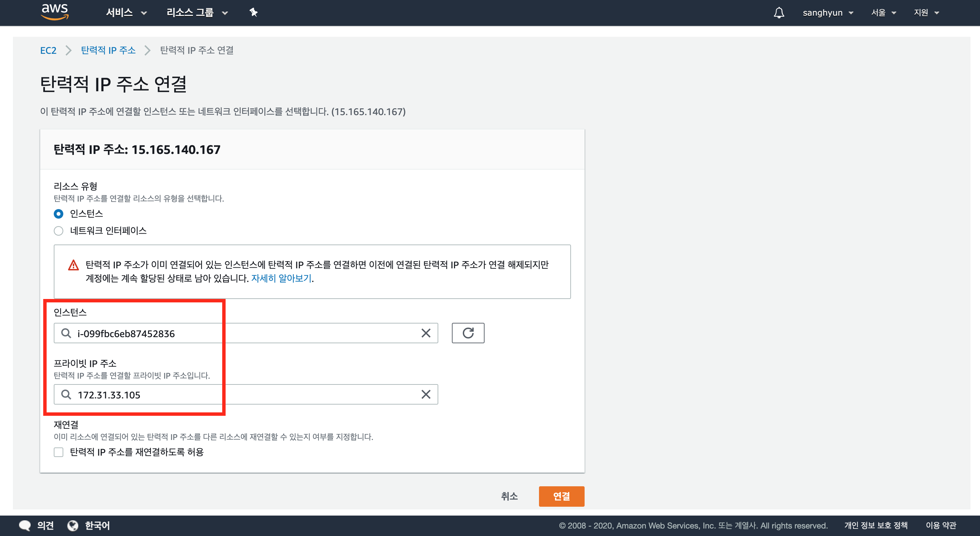Viewport: 980px width, 536px height.
Task: Enable 탄력적 IP 주소를 재연결하도록 허용 checkbox
Action: point(58,452)
